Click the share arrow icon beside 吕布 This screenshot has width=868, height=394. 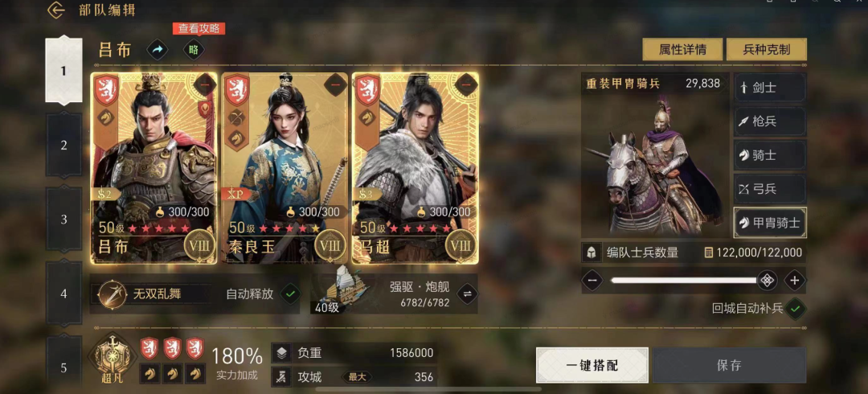pos(158,50)
